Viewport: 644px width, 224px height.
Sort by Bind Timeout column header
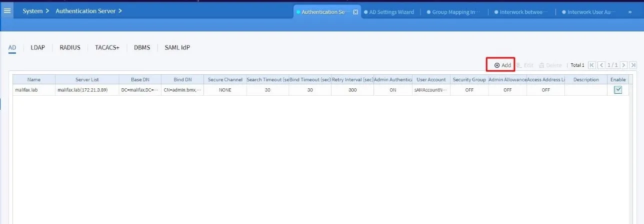click(310, 80)
